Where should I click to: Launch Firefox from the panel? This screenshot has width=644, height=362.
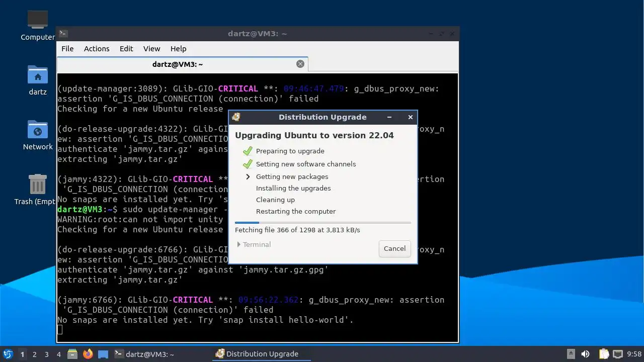(88, 354)
